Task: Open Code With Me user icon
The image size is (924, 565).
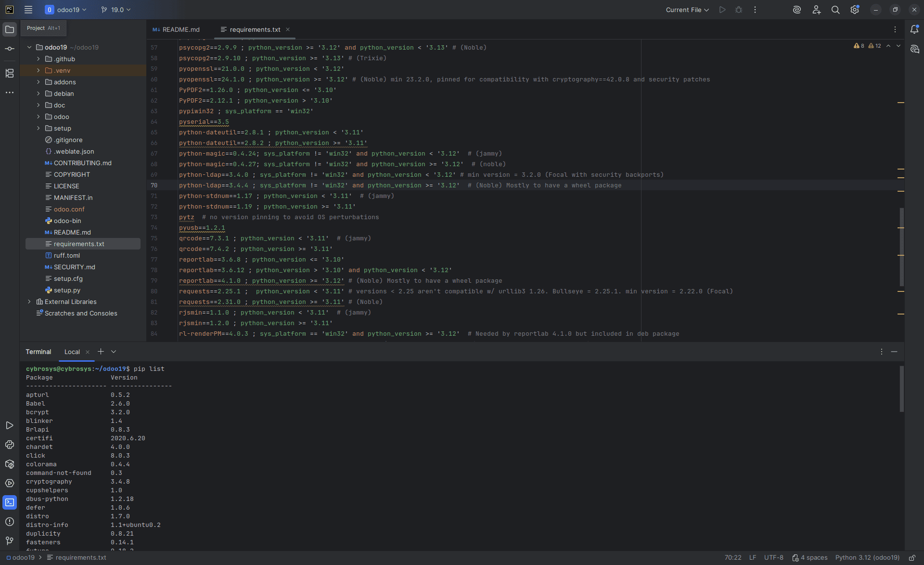Action: [816, 10]
